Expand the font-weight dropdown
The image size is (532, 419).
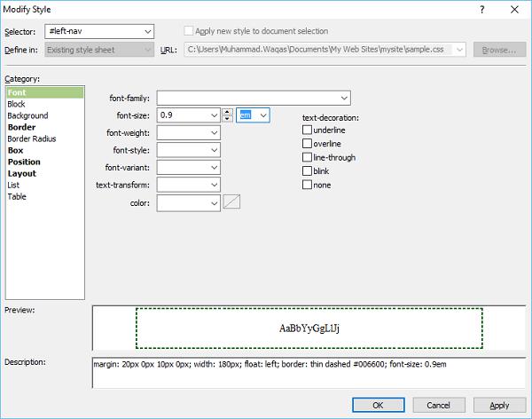point(213,132)
